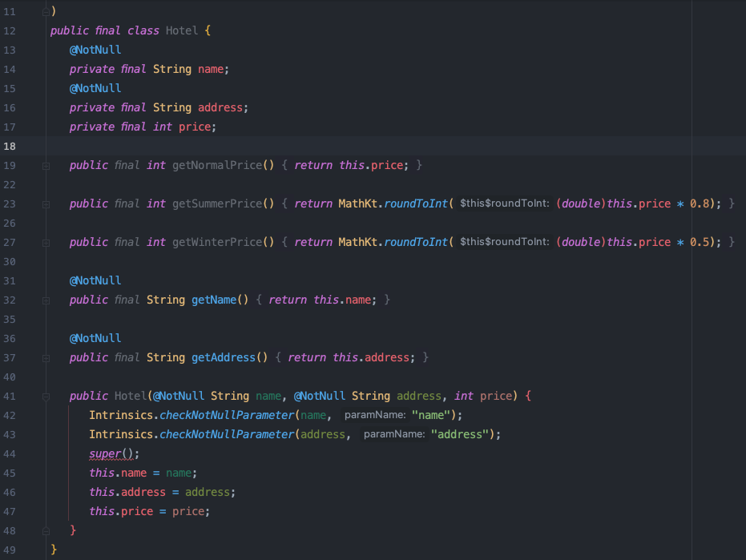
Task: Click 'int price' parameter in constructor
Action: click(483, 396)
